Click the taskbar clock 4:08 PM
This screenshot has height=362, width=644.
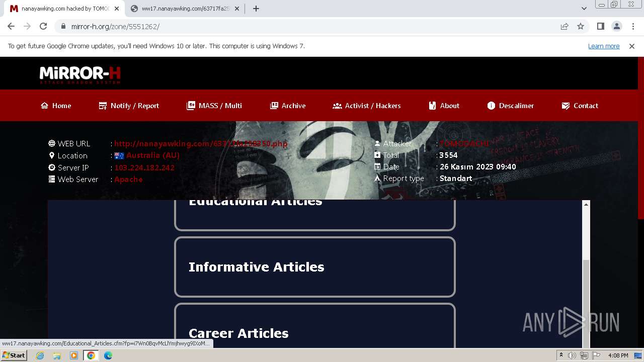(x=618, y=355)
